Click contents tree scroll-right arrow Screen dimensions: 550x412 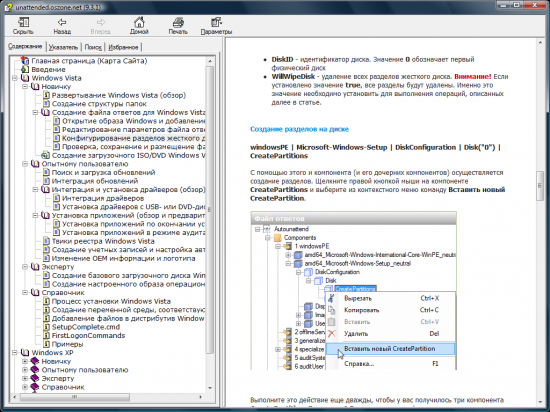click(200, 397)
